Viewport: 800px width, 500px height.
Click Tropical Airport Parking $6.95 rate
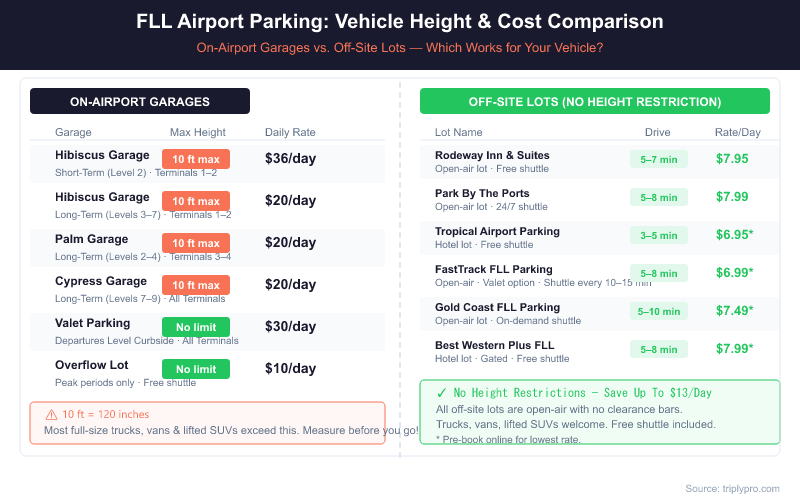click(x=734, y=235)
